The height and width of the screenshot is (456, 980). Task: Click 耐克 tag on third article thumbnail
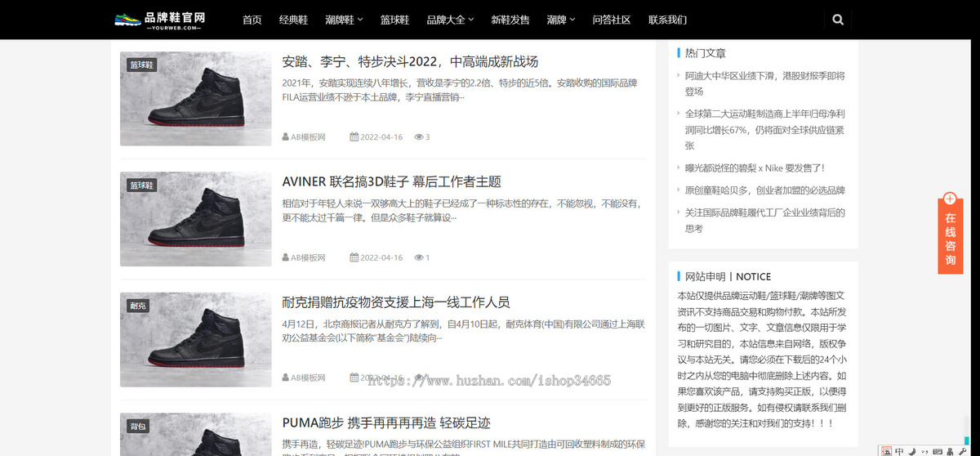pyautogui.click(x=137, y=306)
